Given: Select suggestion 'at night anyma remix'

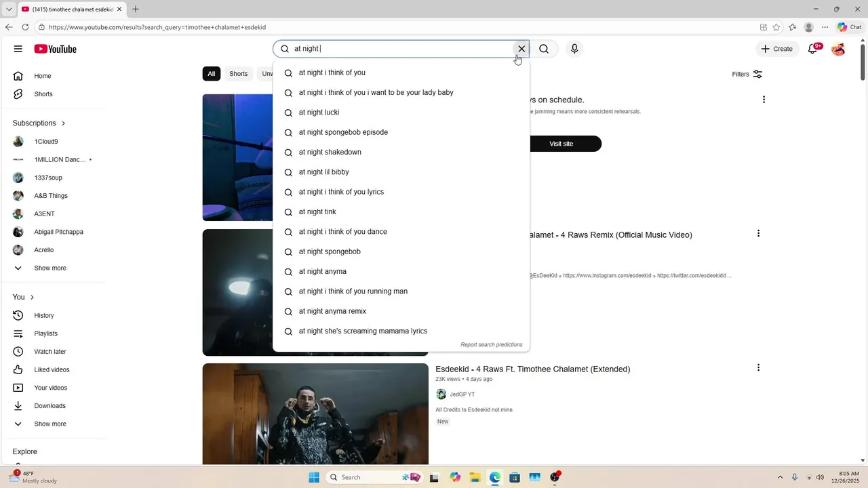Looking at the screenshot, I should 401,312.
